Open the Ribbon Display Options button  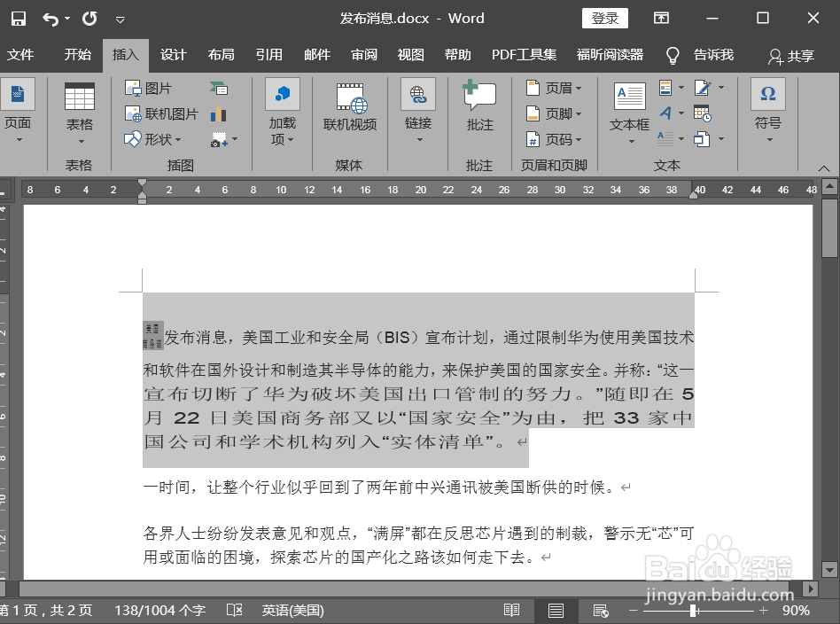[x=661, y=19]
